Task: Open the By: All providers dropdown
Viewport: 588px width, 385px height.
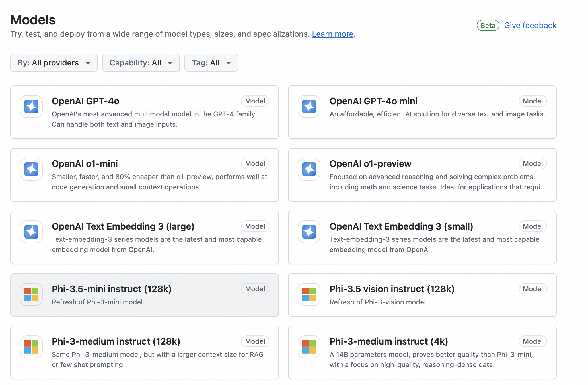Action: 54,63
